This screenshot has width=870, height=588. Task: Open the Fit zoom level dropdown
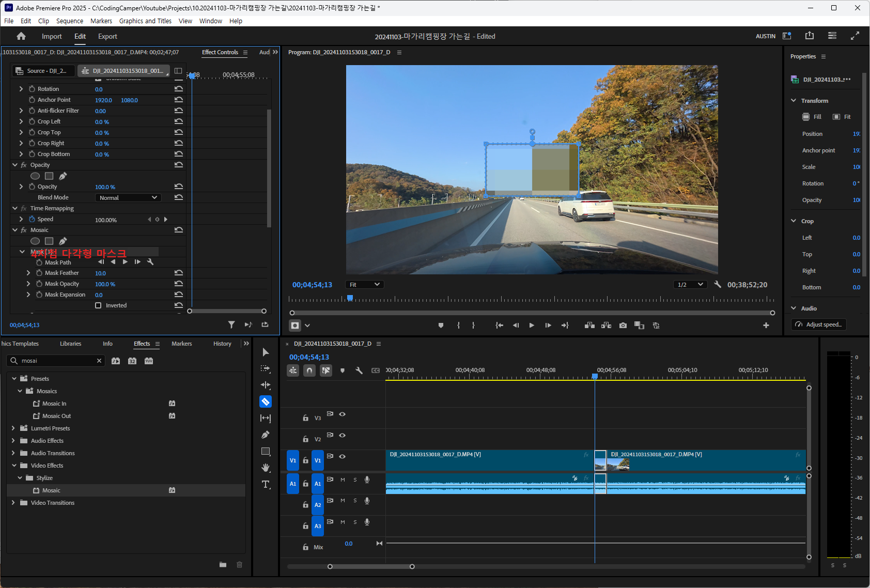click(365, 284)
